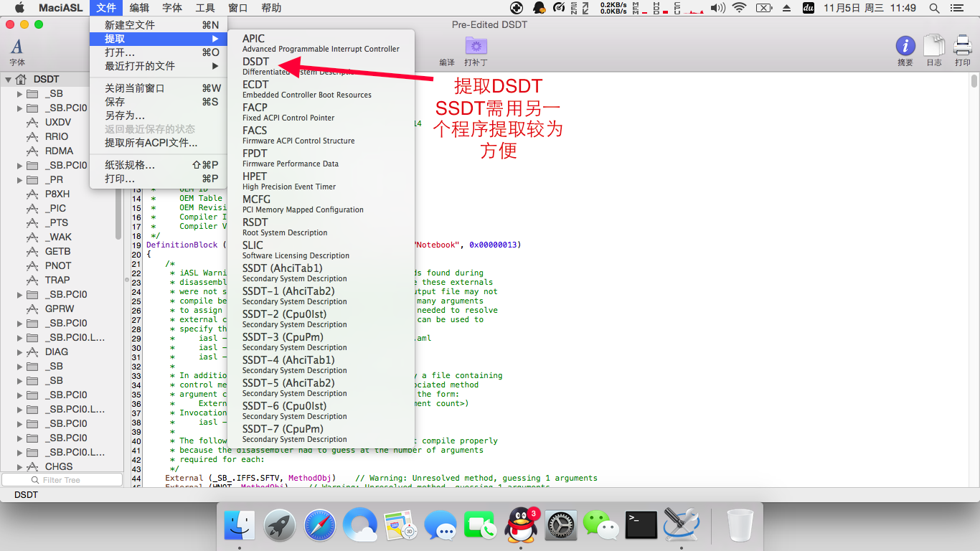The height and width of the screenshot is (551, 980).
Task: Click the Filter Tree search field
Action: coord(62,480)
